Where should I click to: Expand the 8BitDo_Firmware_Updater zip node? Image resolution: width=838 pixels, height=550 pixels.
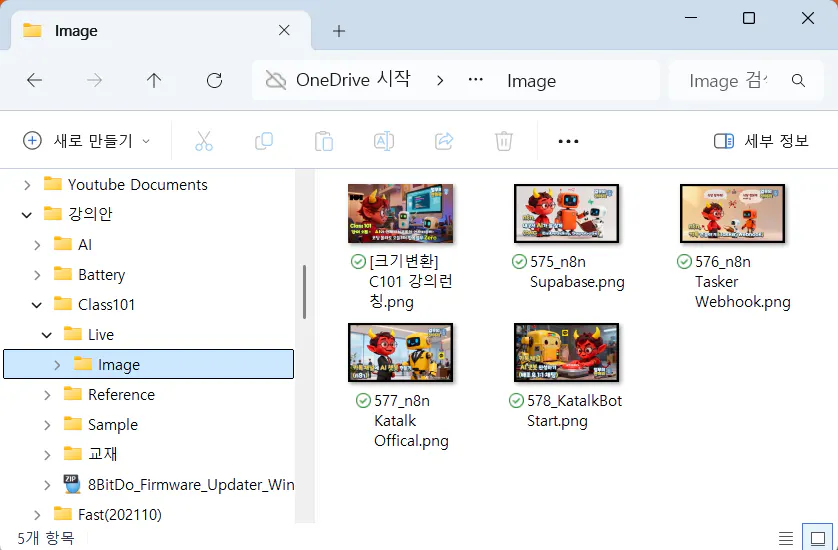(47, 484)
